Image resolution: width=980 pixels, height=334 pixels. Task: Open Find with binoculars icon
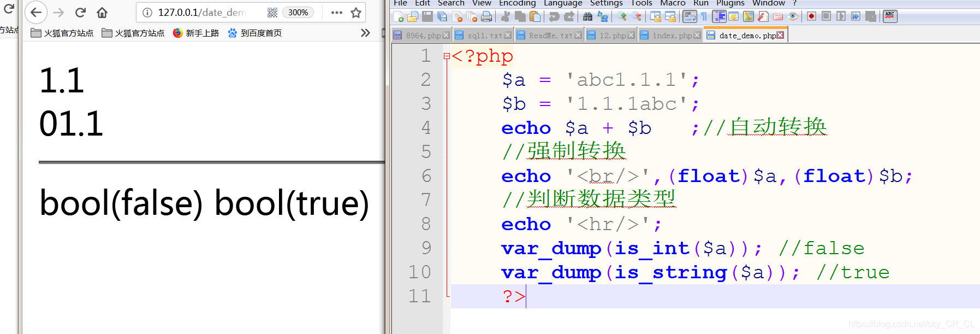pos(588,16)
